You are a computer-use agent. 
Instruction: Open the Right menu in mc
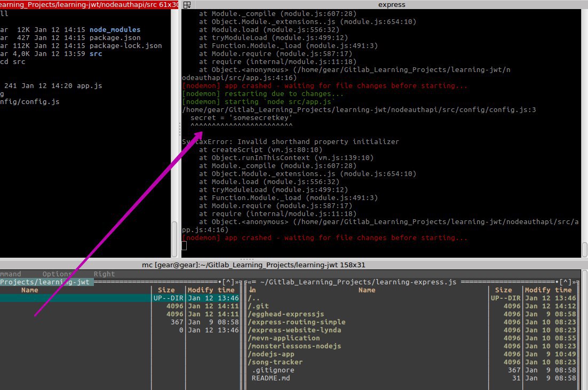(104, 274)
